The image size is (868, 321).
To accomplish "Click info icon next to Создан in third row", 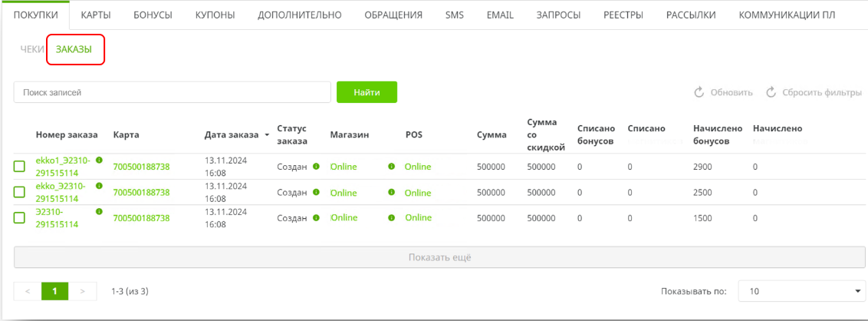I will point(316,217).
